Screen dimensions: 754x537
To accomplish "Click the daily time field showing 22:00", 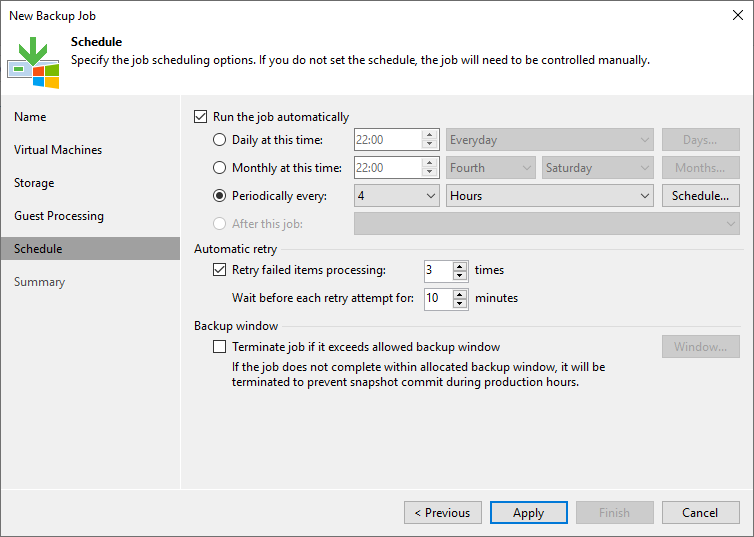I will pos(388,140).
